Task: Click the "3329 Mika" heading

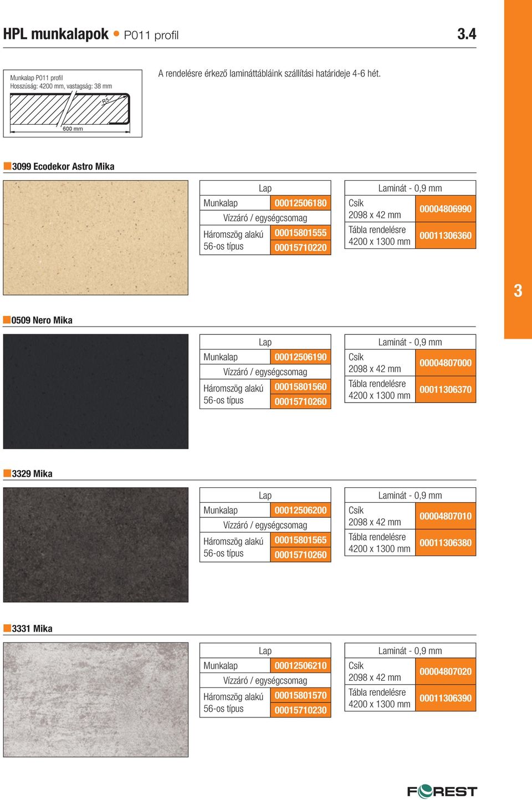Action: (x=32, y=474)
